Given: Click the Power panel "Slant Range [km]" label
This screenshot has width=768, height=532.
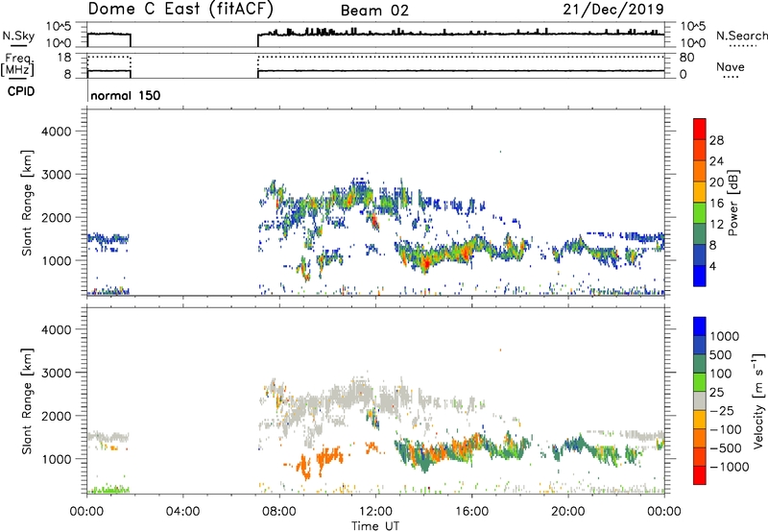Looking at the screenshot, I should coord(28,203).
